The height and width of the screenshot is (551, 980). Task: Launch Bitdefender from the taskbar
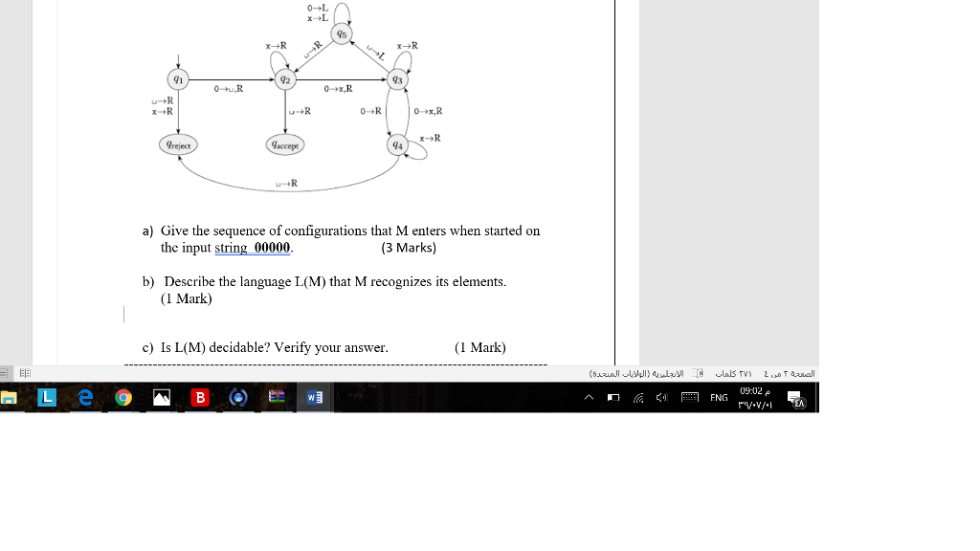200,396
